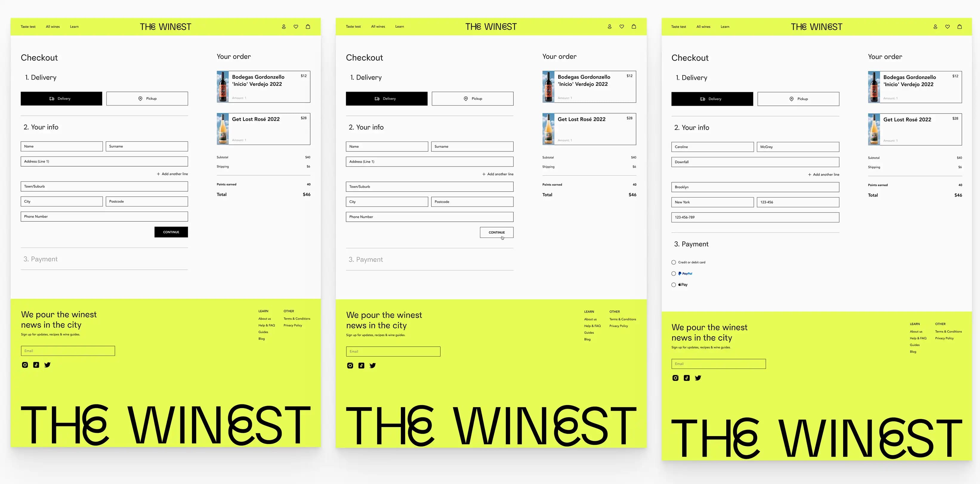Toggle to Delivery method option
Screen dimensions: 980x484
pos(61,98)
